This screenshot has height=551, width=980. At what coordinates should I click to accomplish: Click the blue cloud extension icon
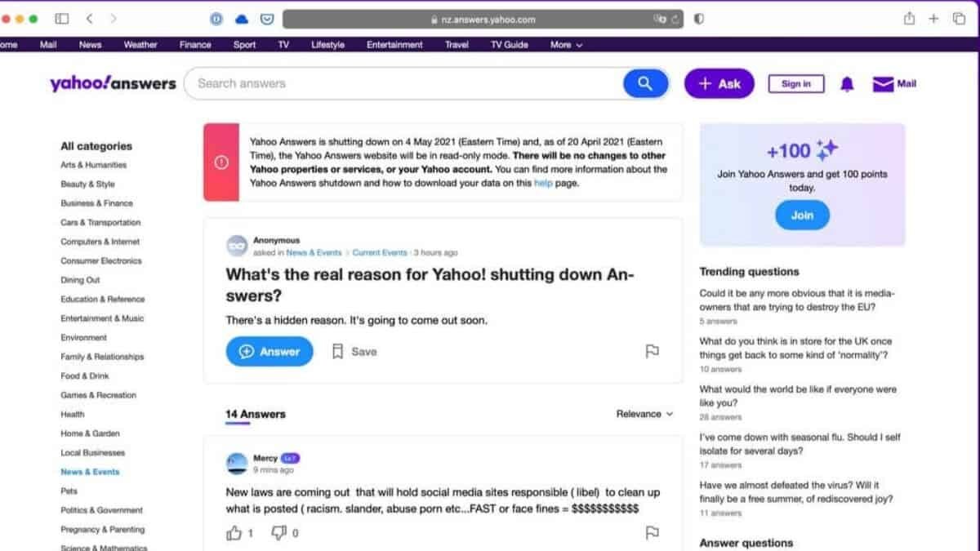(x=241, y=19)
